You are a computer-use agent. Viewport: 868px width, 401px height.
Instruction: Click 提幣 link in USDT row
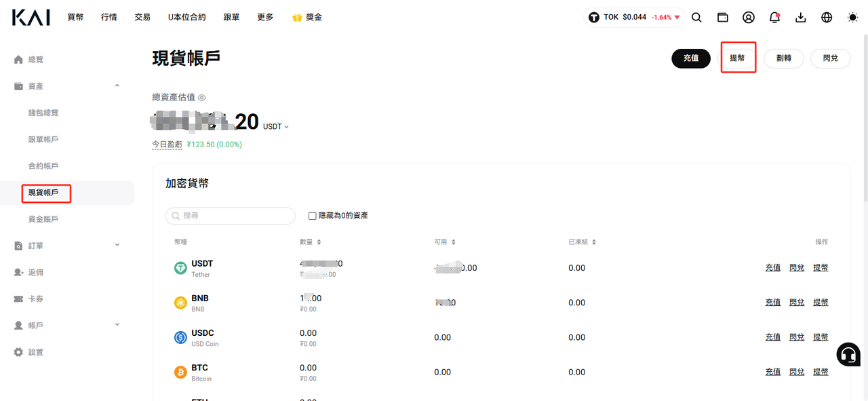(x=821, y=268)
